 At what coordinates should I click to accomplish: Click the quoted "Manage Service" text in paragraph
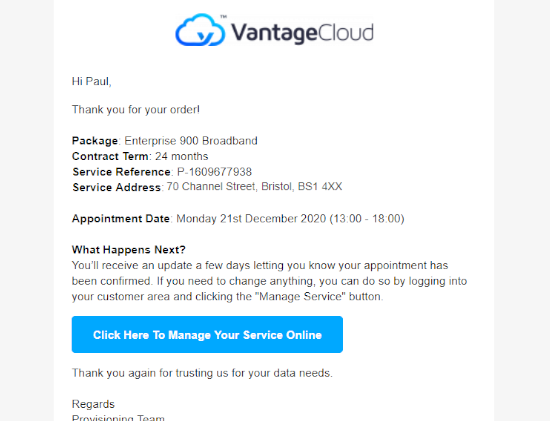pos(300,296)
